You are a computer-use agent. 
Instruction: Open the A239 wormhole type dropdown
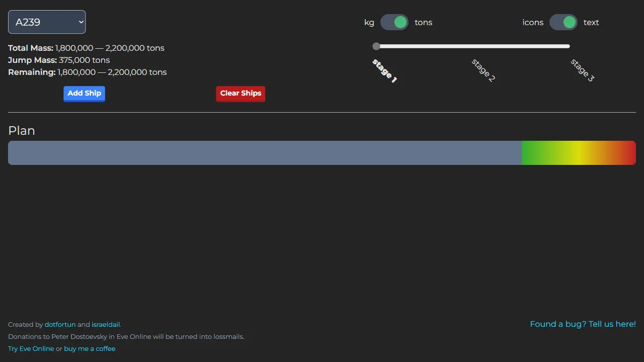tap(47, 22)
